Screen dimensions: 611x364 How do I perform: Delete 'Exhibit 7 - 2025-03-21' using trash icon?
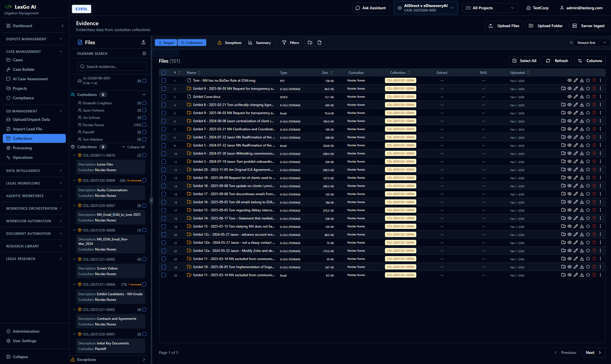pyautogui.click(x=594, y=129)
